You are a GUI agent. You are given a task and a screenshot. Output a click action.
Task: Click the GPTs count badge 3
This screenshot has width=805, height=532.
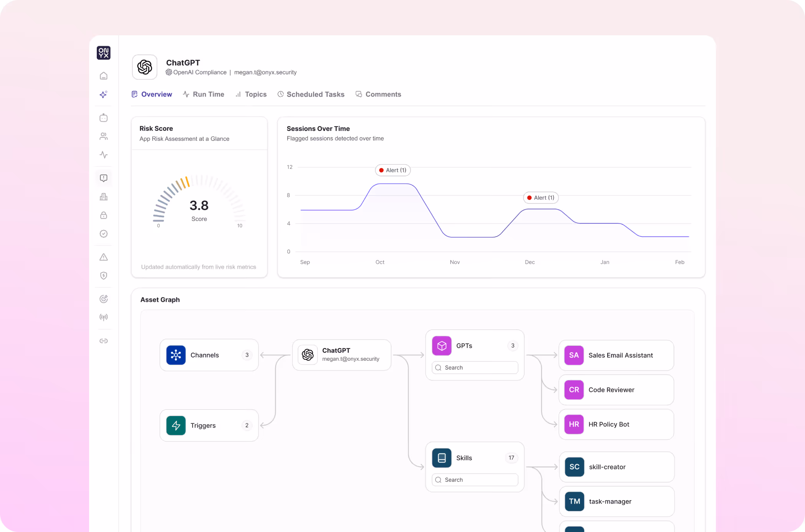[513, 346]
